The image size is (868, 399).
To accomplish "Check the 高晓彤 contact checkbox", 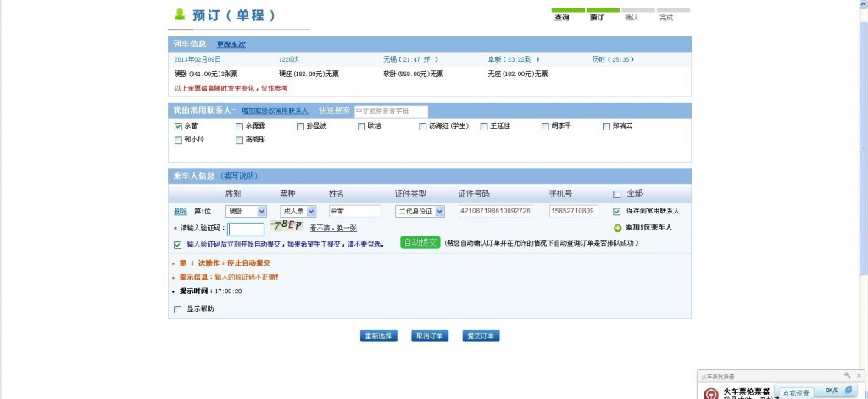I will pos(239,141).
